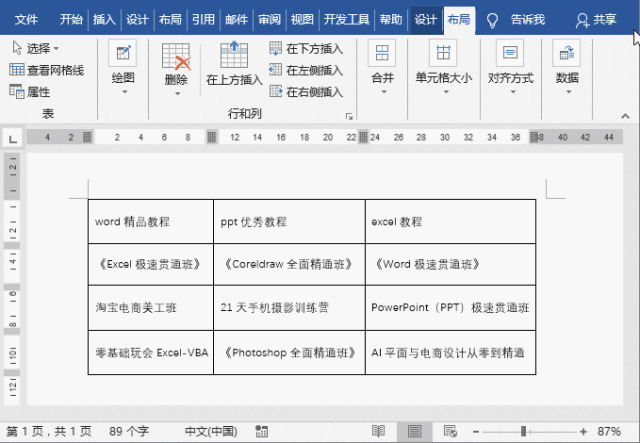Expand the Delete (删除) dropdown arrow
The image size is (640, 443).
pos(177,94)
